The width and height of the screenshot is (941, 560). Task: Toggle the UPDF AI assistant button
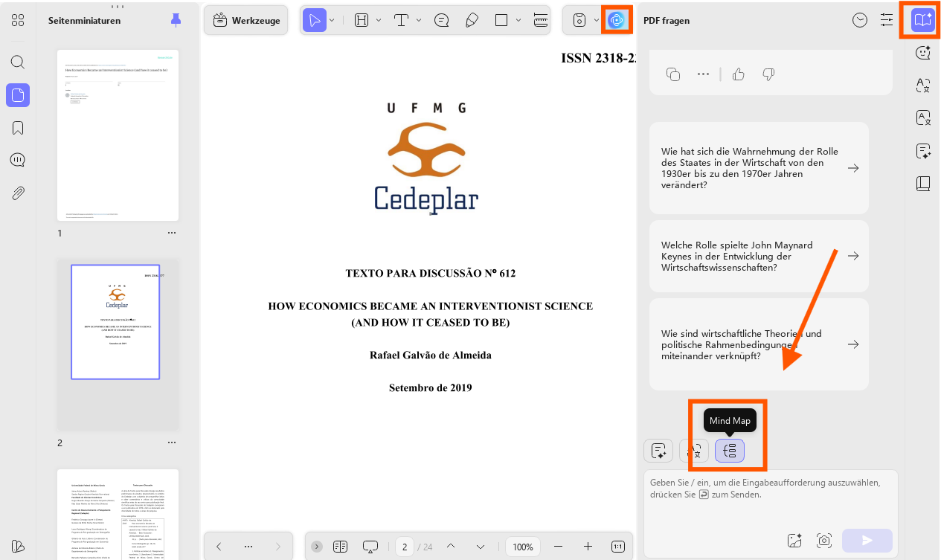(x=615, y=20)
